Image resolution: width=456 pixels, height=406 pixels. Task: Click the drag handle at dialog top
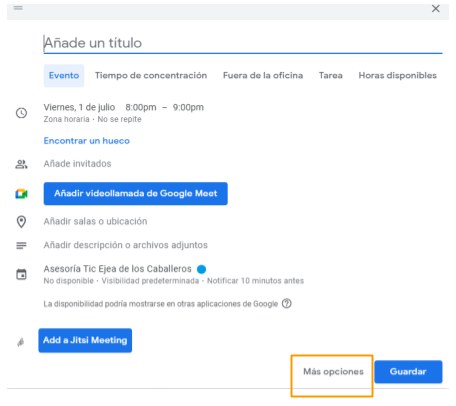pyautogui.click(x=18, y=8)
